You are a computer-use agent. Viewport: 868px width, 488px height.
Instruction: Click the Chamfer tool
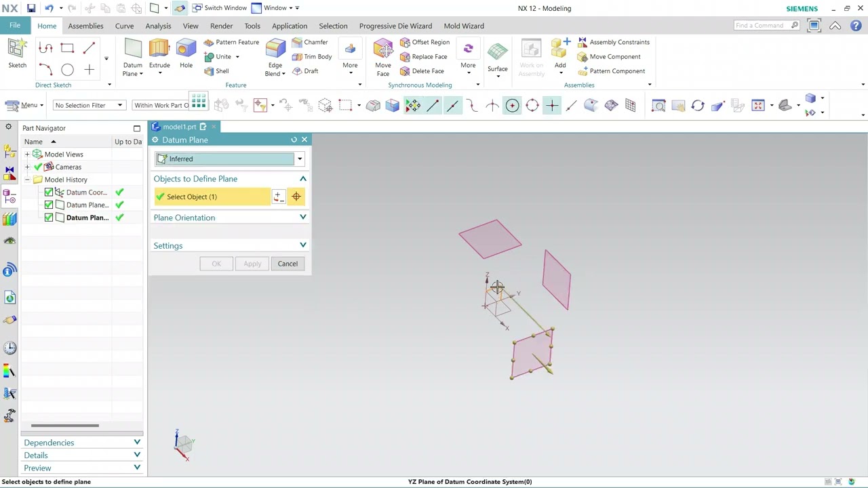click(x=311, y=42)
